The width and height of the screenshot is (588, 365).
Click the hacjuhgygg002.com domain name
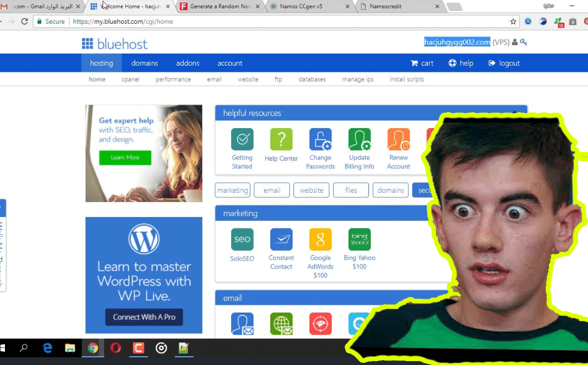coord(457,42)
